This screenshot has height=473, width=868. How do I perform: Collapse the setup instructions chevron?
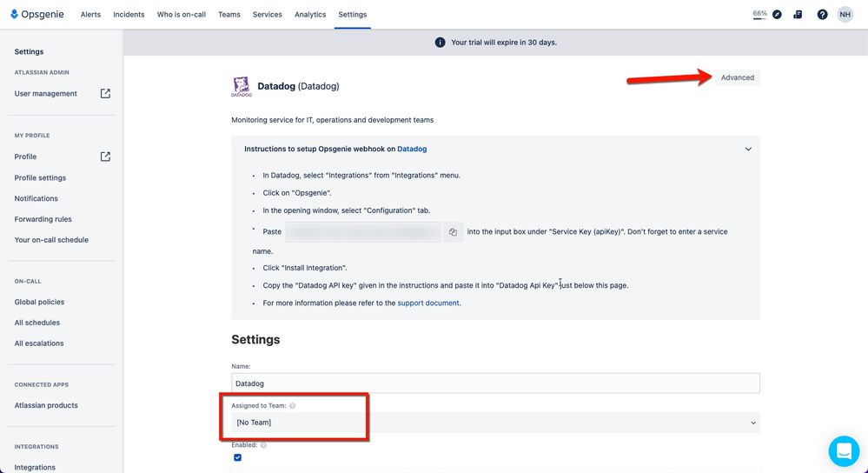pos(748,149)
